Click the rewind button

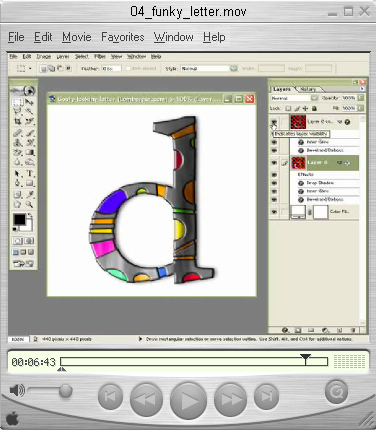[x=146, y=399]
